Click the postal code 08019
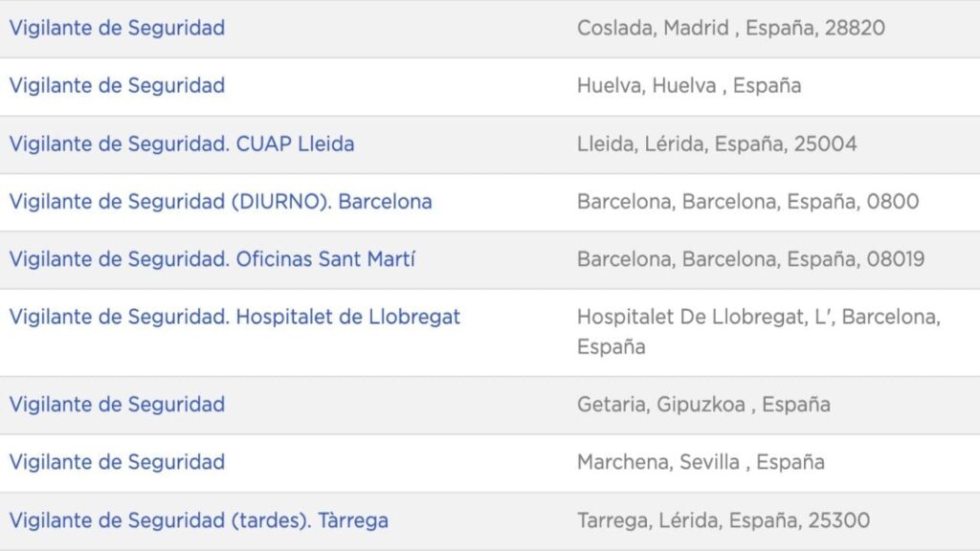The image size is (980, 551). pyautogui.click(x=895, y=259)
